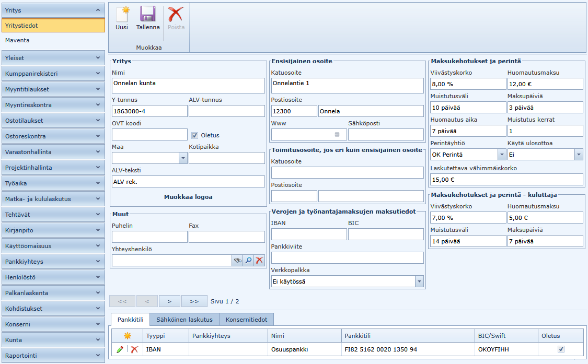This screenshot has width=588, height=364.
Task: Add new bank account with star icon
Action: coord(127,336)
